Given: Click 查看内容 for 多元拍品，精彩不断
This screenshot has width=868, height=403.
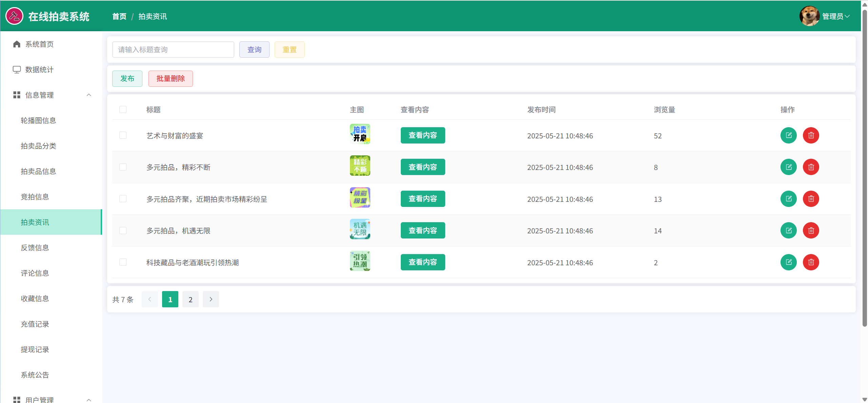Looking at the screenshot, I should (x=422, y=167).
